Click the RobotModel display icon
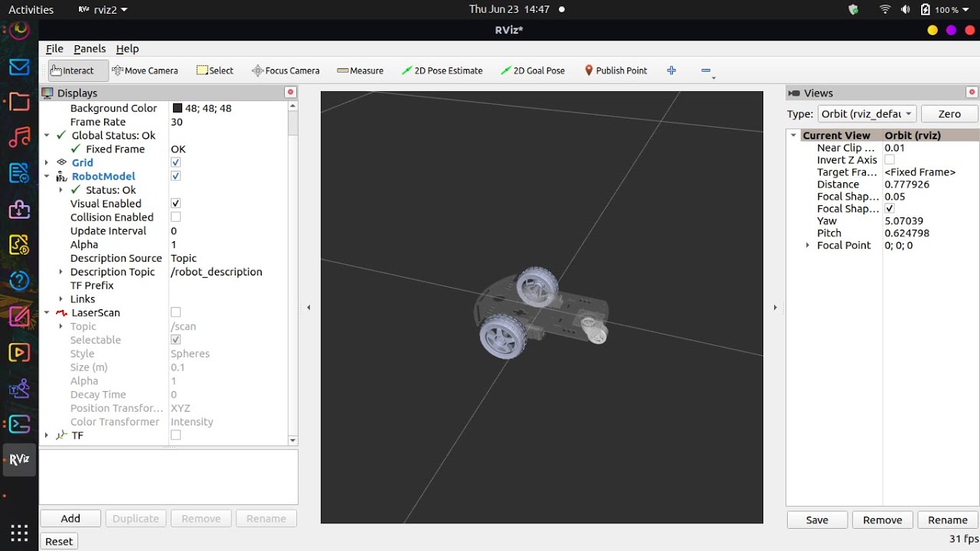This screenshot has height=551, width=980. point(62,176)
